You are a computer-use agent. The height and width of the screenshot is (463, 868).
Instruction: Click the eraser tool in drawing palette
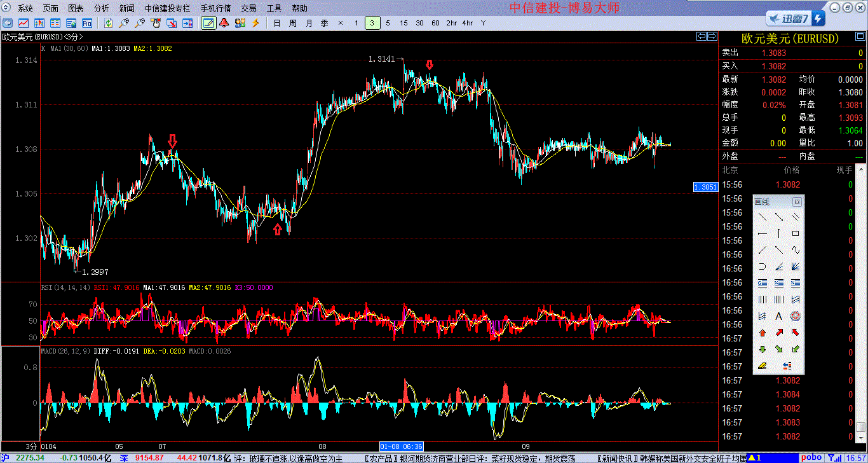(762, 366)
